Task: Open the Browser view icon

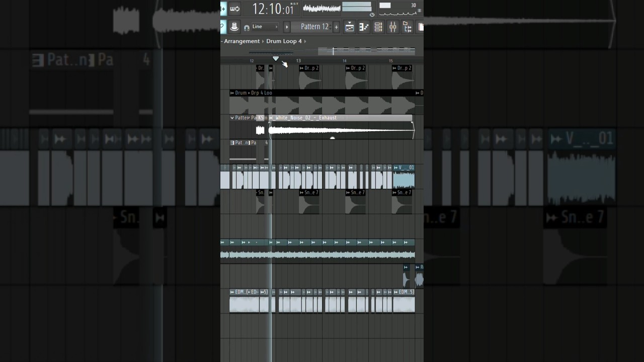Action: coord(408,27)
